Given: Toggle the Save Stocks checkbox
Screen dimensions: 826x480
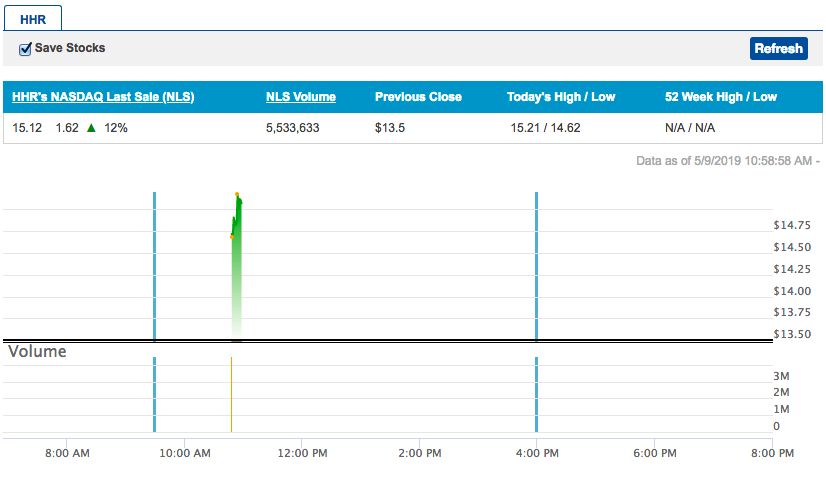Looking at the screenshot, I should point(25,49).
